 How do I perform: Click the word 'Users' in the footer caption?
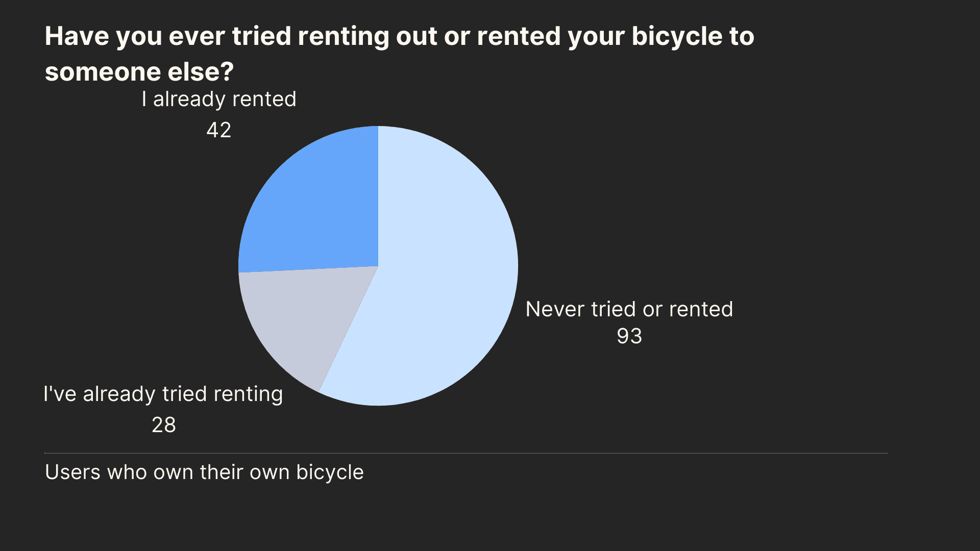[73, 472]
